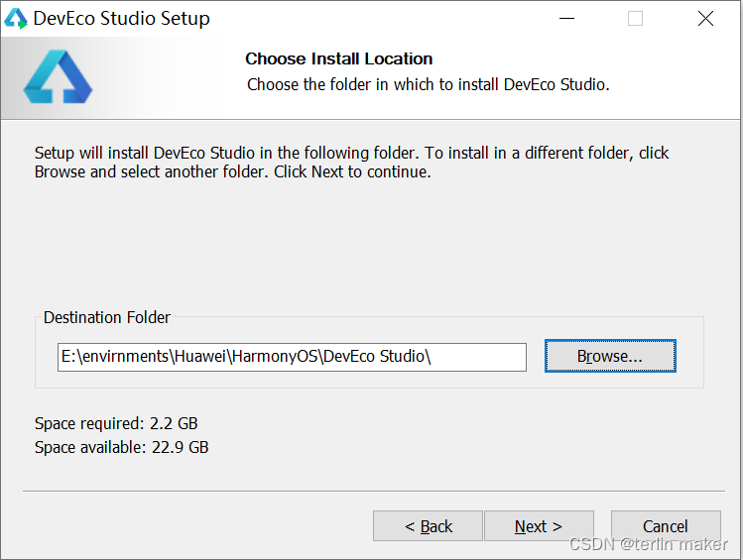Click the large DevEco Studio logo

(x=58, y=76)
